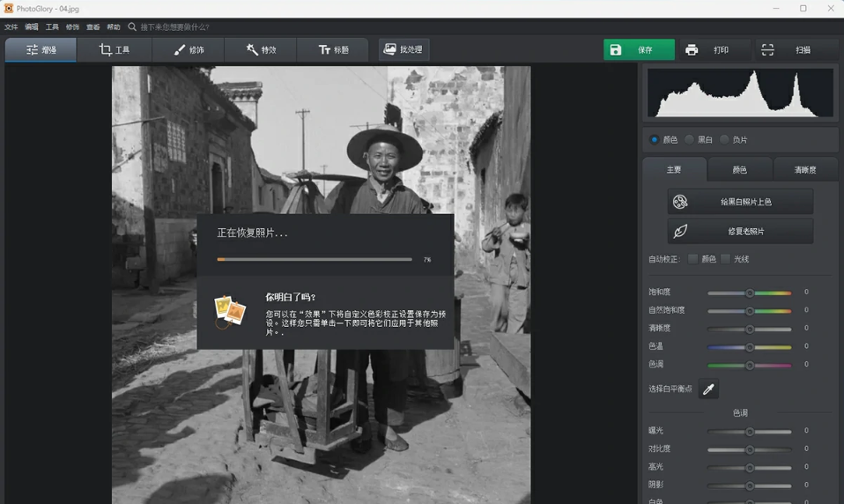Click the restoring progress bar

point(315,259)
